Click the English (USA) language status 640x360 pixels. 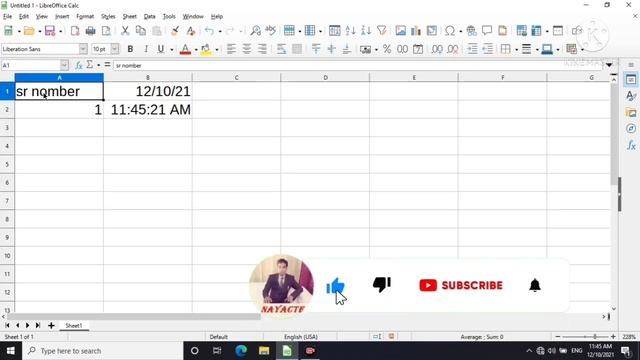301,337
